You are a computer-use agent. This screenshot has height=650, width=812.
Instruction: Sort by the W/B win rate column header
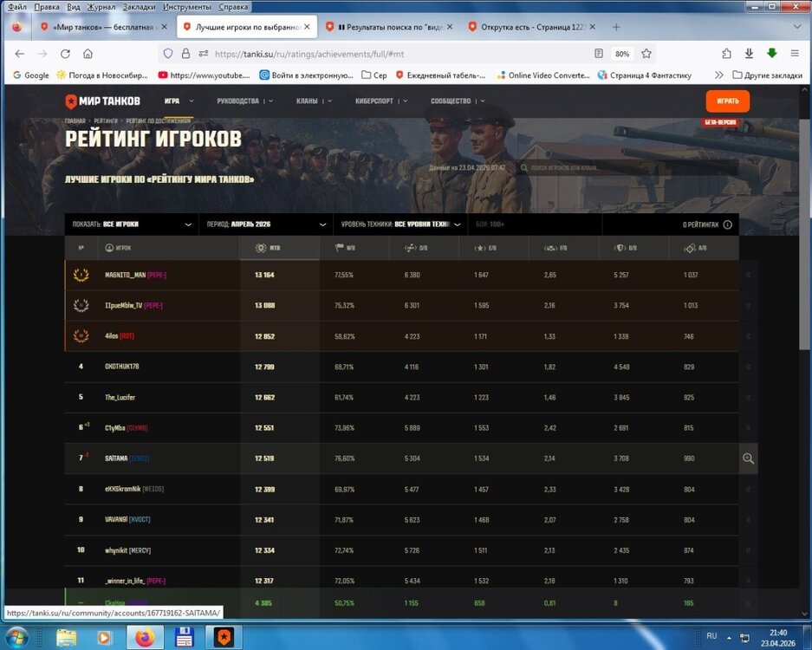click(354, 248)
